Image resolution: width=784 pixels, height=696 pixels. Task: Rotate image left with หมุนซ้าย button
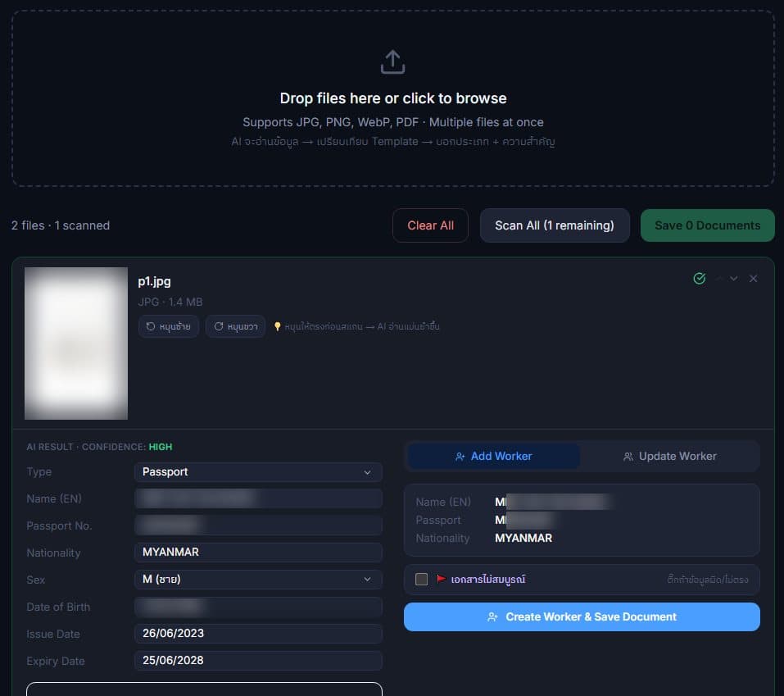[x=169, y=326]
